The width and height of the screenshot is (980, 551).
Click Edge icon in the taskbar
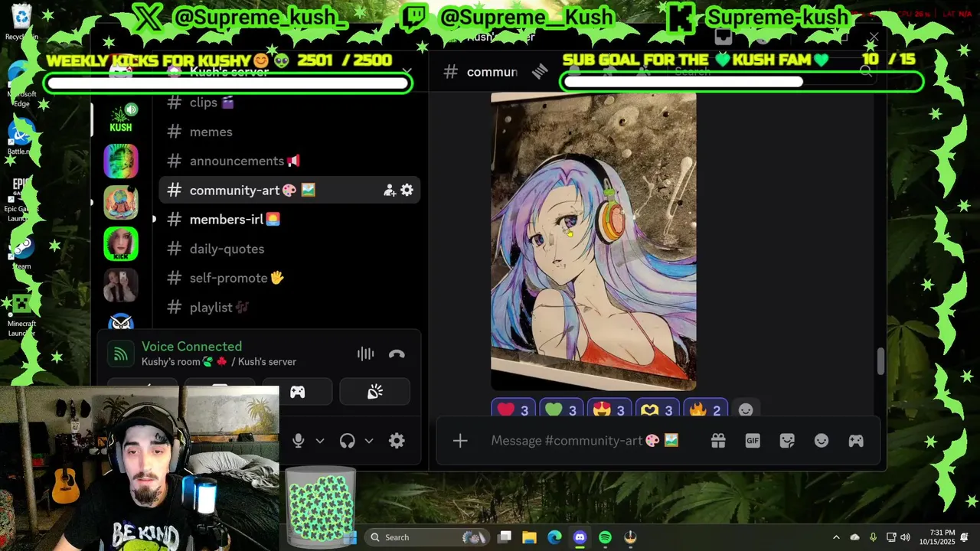click(x=554, y=537)
